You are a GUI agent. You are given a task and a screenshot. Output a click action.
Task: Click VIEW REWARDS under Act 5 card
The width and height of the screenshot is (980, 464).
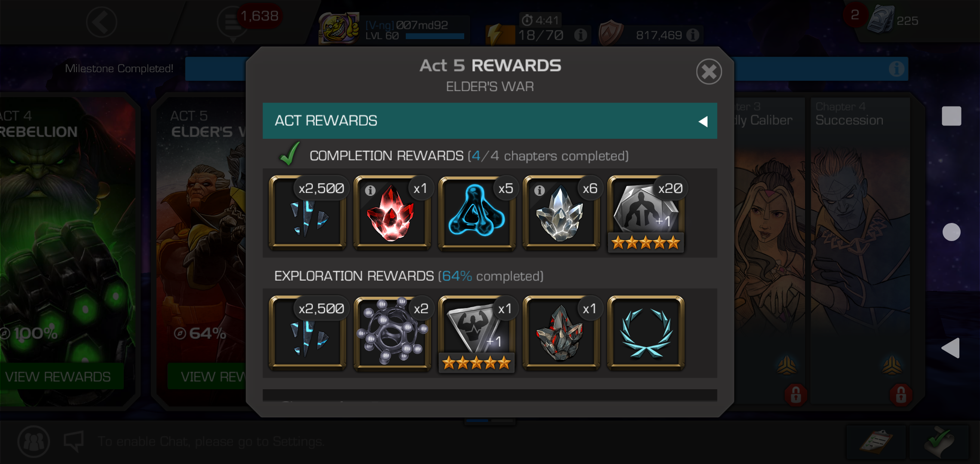pyautogui.click(x=207, y=376)
